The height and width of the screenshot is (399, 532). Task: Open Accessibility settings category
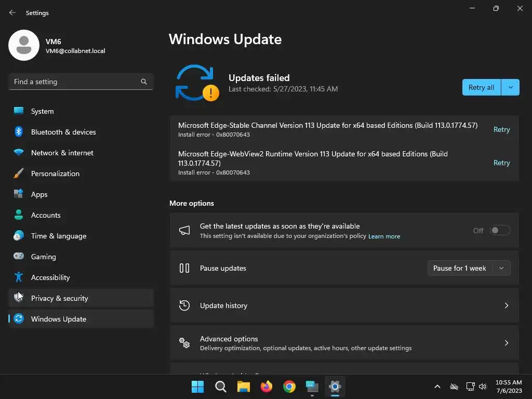81,277
